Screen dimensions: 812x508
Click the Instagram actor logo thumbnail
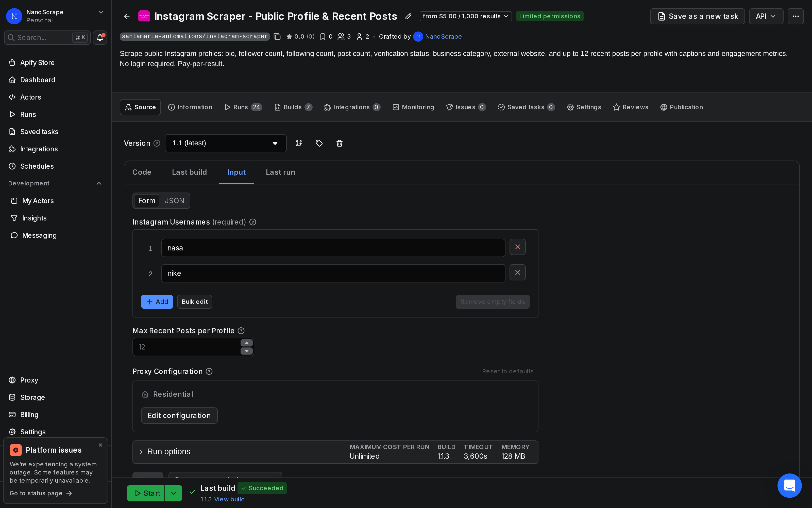pos(144,16)
